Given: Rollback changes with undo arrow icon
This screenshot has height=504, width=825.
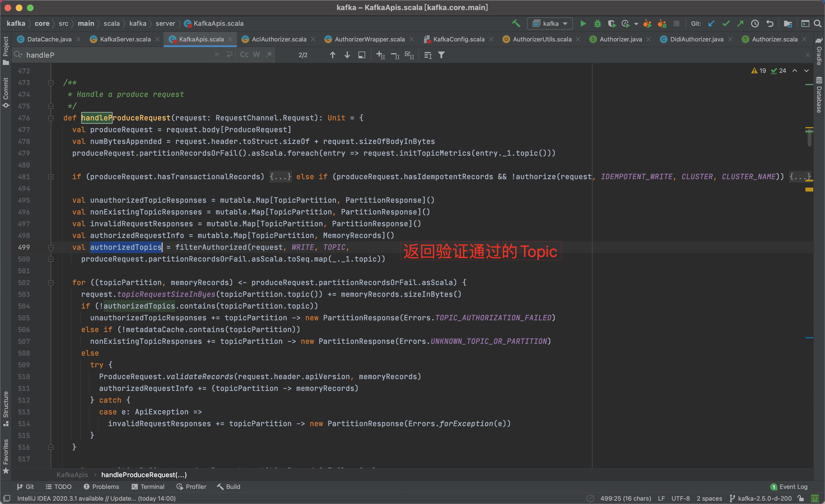Looking at the screenshot, I should click(x=770, y=24).
